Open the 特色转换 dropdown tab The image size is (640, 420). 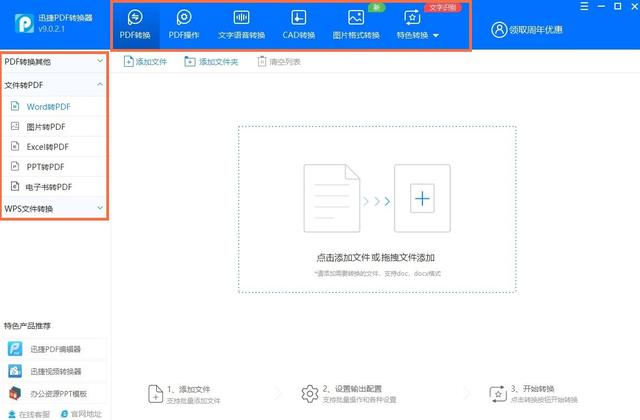coord(417,25)
